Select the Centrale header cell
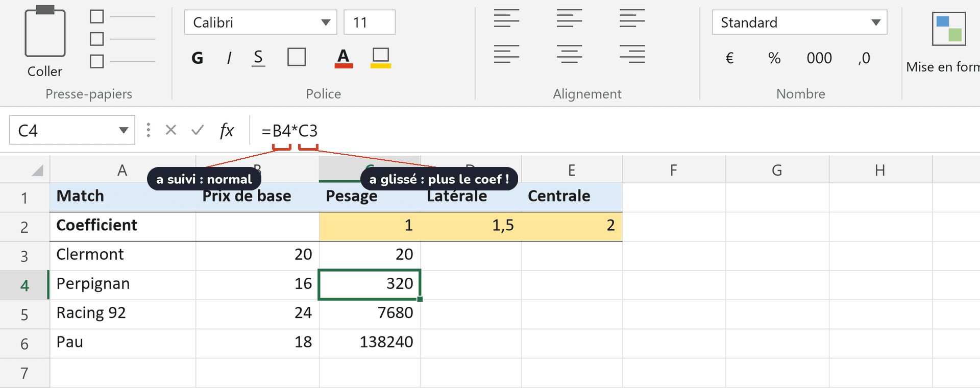The height and width of the screenshot is (388, 980). pos(572,198)
